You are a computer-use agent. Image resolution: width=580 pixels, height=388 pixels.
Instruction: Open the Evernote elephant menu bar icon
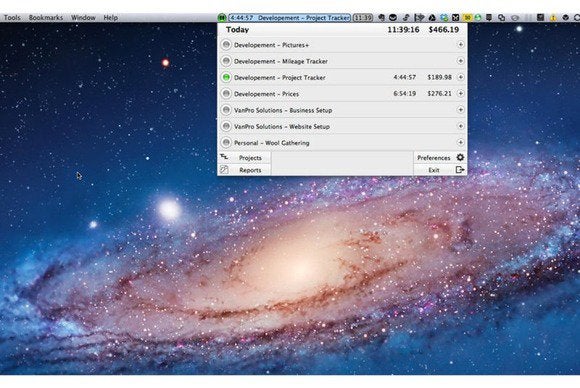point(381,17)
